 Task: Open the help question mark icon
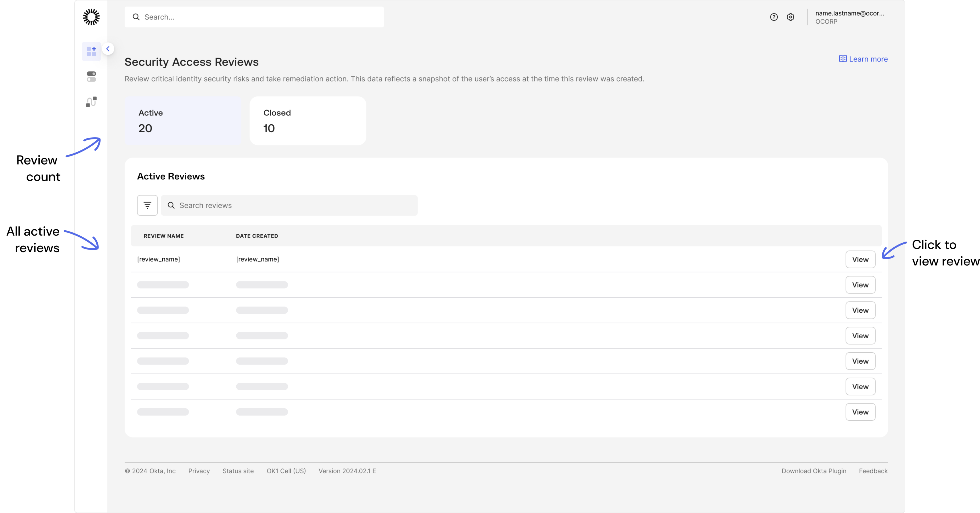[x=774, y=17]
